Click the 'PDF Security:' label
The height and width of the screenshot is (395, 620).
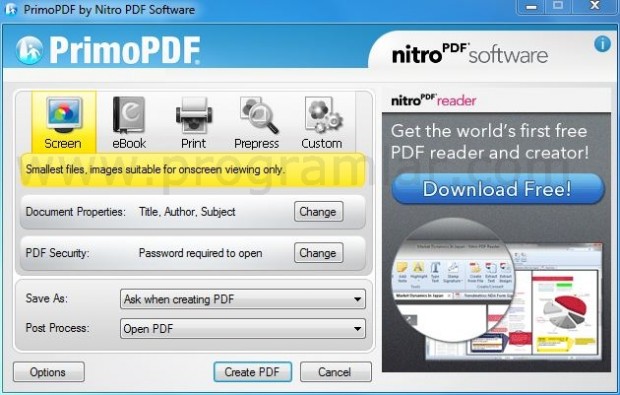57,253
